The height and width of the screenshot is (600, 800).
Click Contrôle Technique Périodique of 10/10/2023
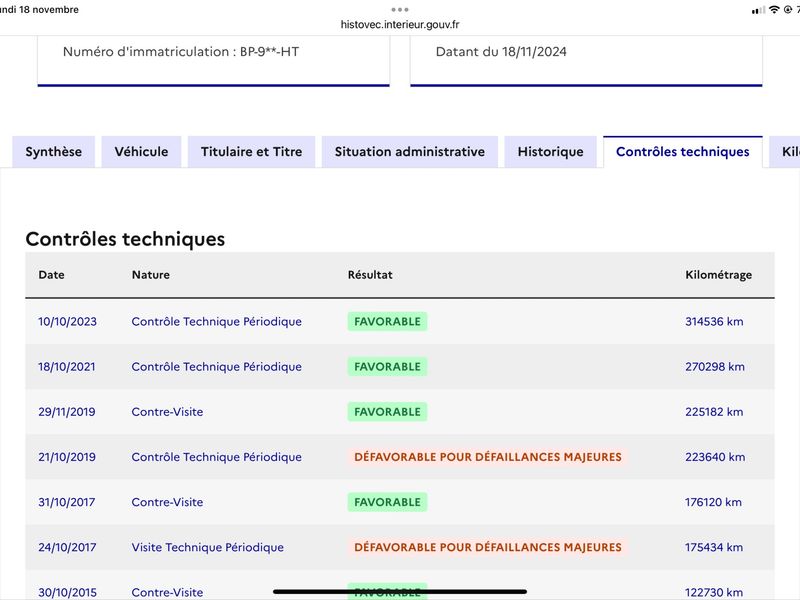coord(216,321)
